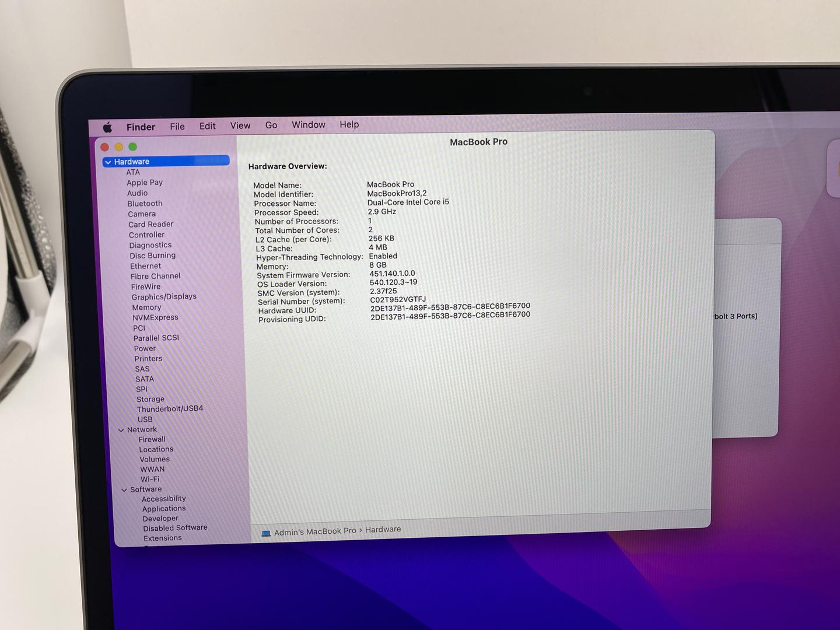Select Audio in the sidebar
This screenshot has width=840, height=630.
(138, 193)
